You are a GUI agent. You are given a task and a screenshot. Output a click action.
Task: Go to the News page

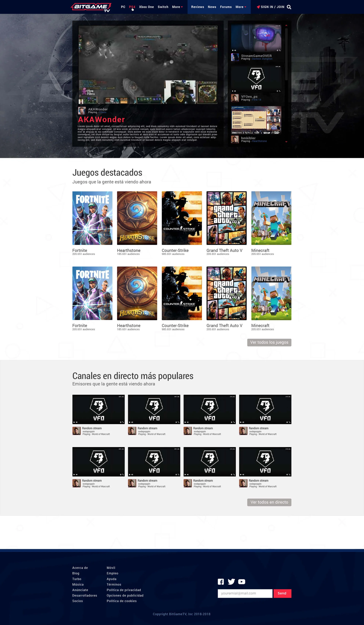tap(212, 7)
